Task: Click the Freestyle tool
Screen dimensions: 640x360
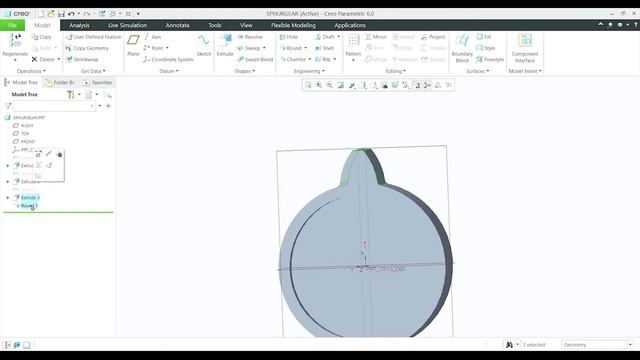Action: point(490,59)
